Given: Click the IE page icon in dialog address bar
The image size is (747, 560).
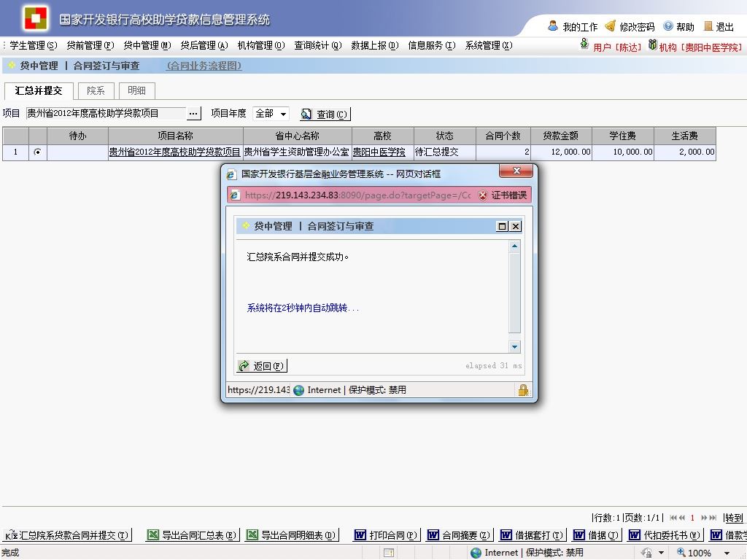Looking at the screenshot, I should click(235, 195).
